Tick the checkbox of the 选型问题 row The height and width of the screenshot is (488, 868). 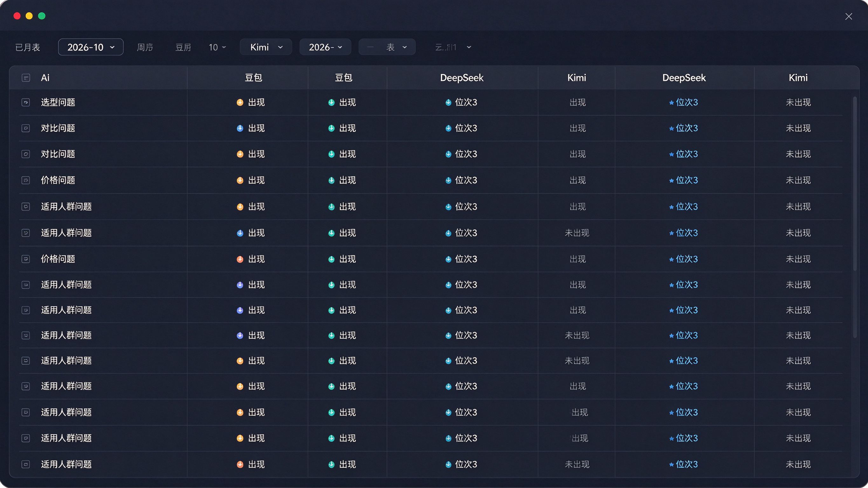click(26, 102)
